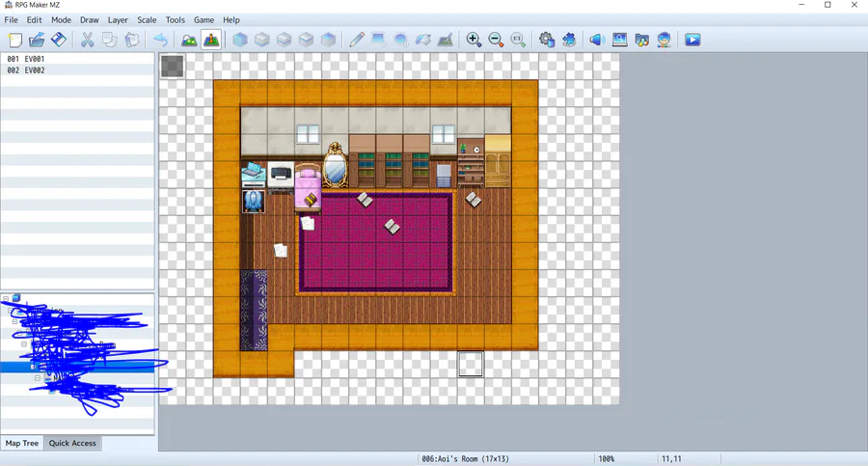Open the Resource Manager icon
The width and height of the screenshot is (868, 466).
tap(641, 40)
